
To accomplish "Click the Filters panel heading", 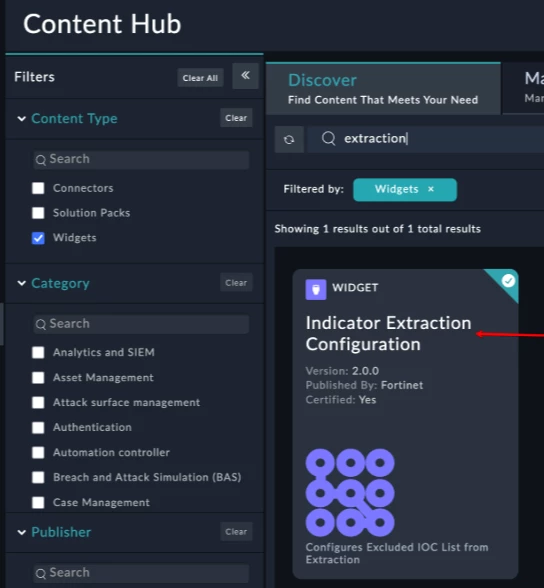I will (x=34, y=77).
